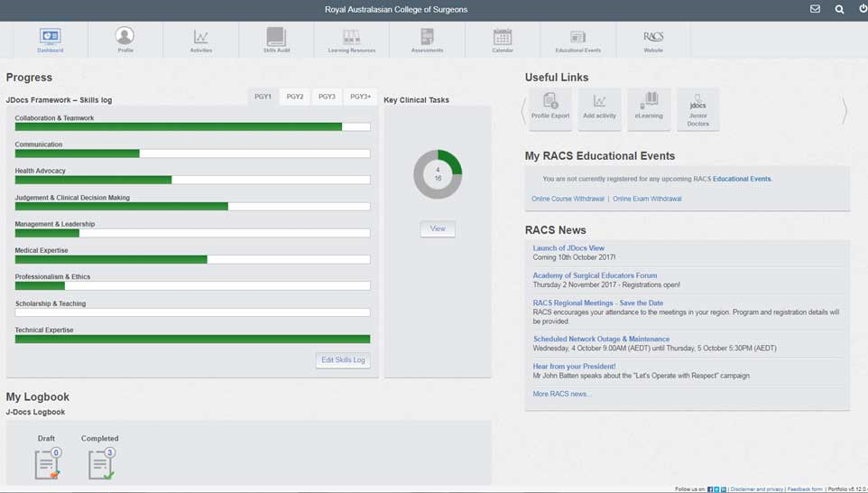Open Draft logbook entries icon
Image resolution: width=868 pixels, height=493 pixels.
pyautogui.click(x=48, y=463)
